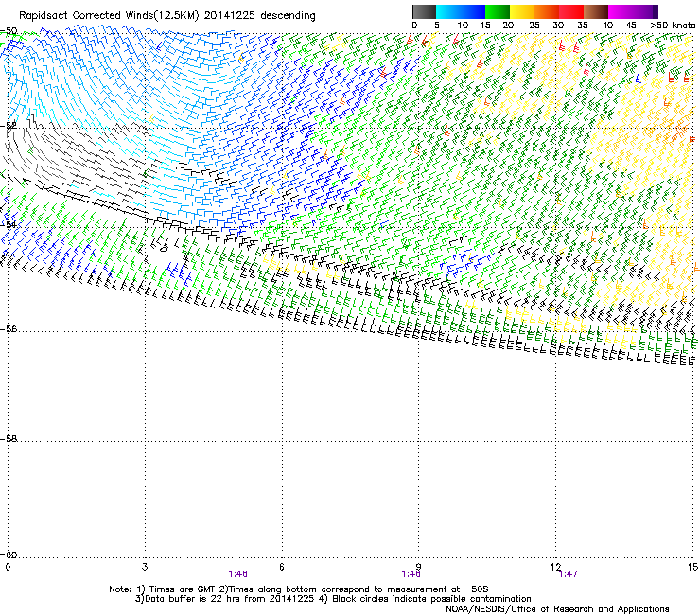The height and width of the screenshot is (615, 700).
Task: Select the dark purple 45-50 knots swatch
Action: [645, 11]
